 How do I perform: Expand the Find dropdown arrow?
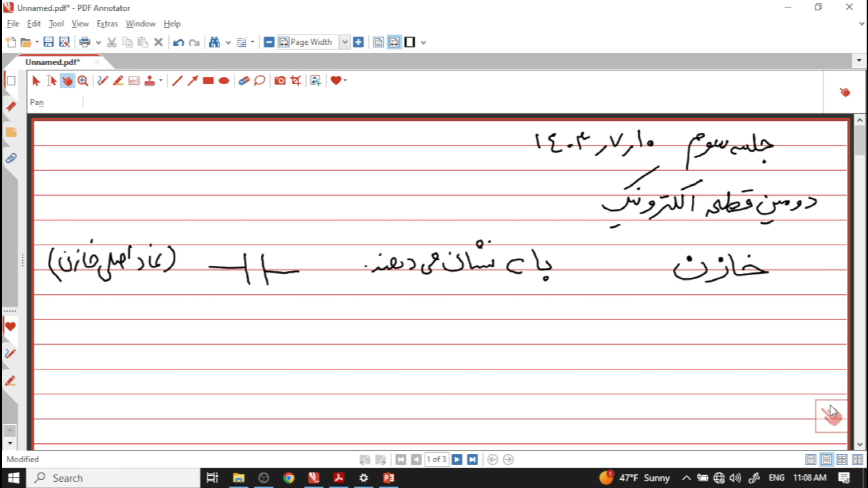click(x=228, y=42)
